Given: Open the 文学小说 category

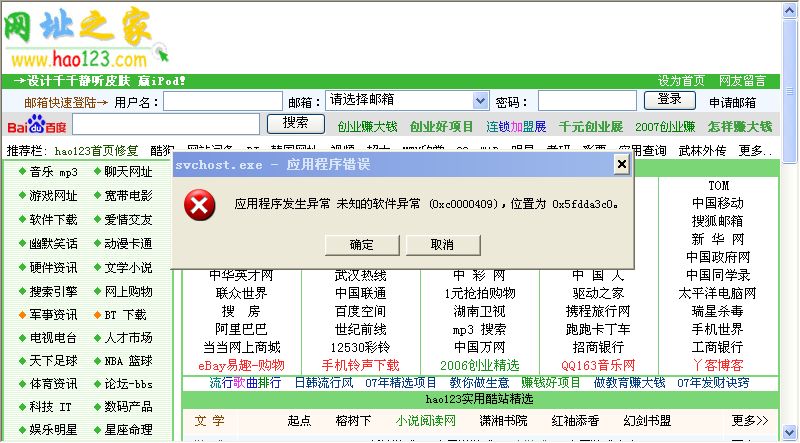Looking at the screenshot, I should [129, 267].
